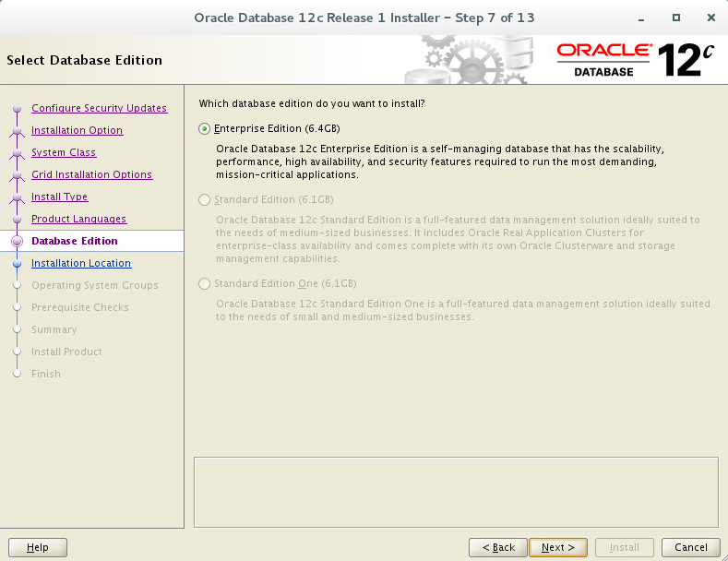The width and height of the screenshot is (728, 561).
Task: Maximize the installer window
Action: point(676,18)
